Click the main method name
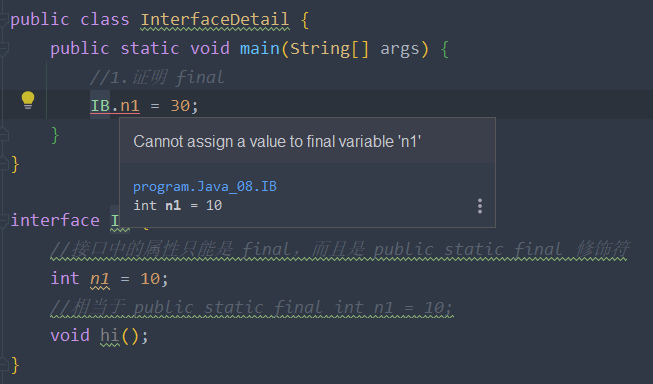Screen dimensions: 653x384 click(x=259, y=49)
